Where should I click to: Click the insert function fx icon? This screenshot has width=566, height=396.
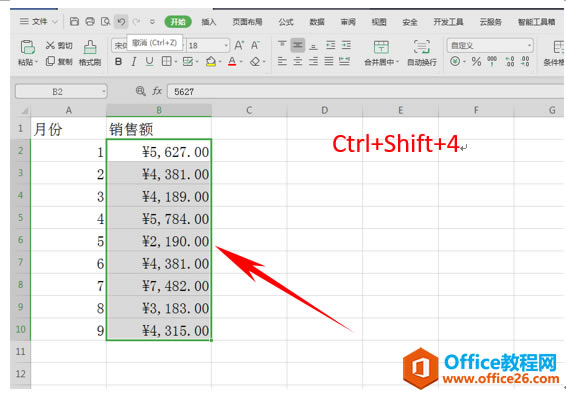click(157, 91)
